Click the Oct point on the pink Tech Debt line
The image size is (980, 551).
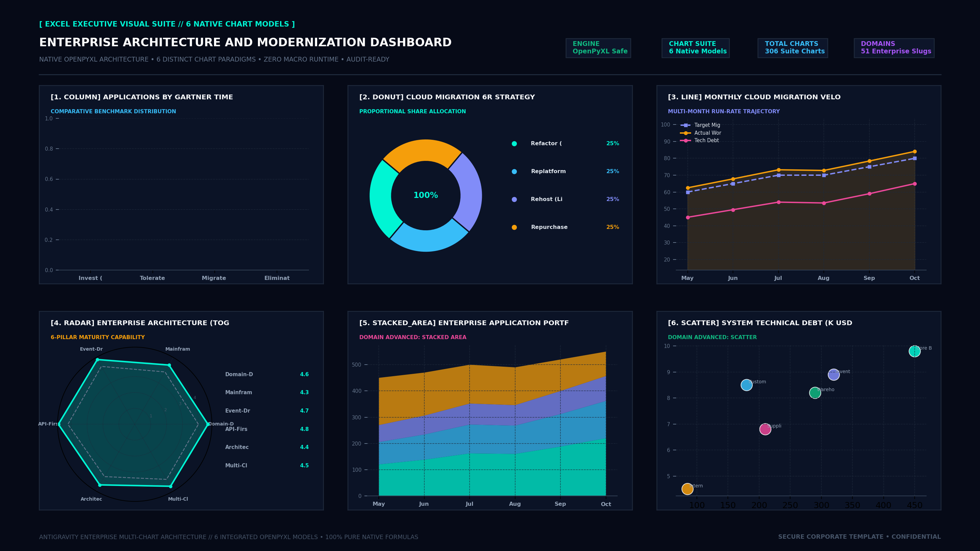point(915,184)
